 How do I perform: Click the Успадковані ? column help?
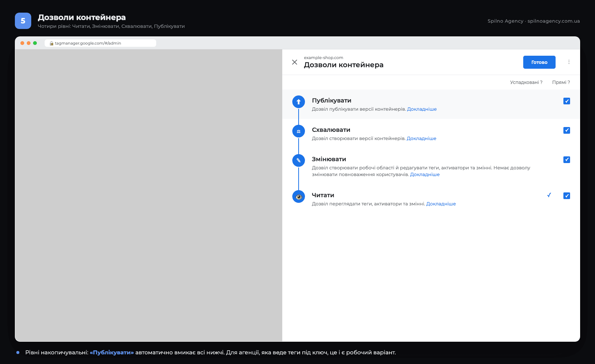(x=526, y=82)
